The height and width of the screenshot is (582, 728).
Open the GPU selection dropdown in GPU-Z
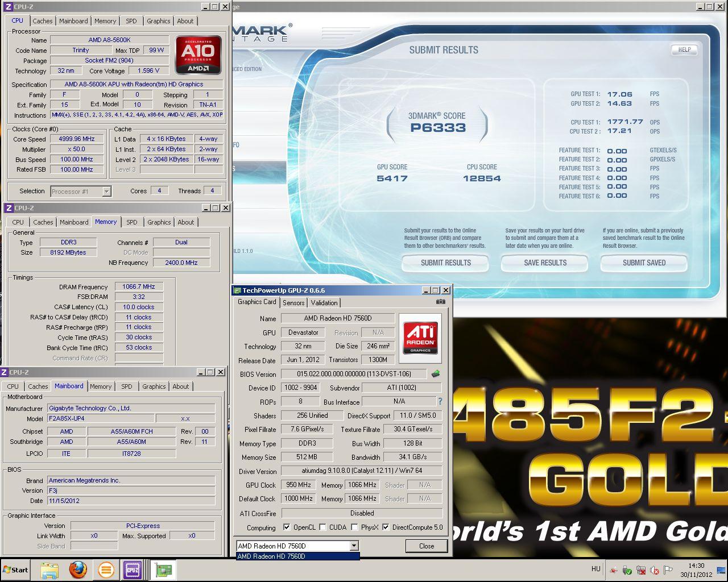354,546
